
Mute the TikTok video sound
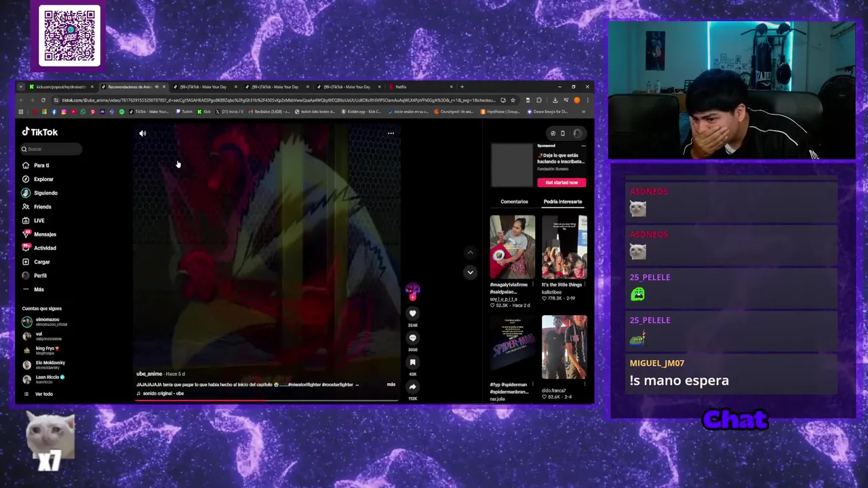[142, 134]
